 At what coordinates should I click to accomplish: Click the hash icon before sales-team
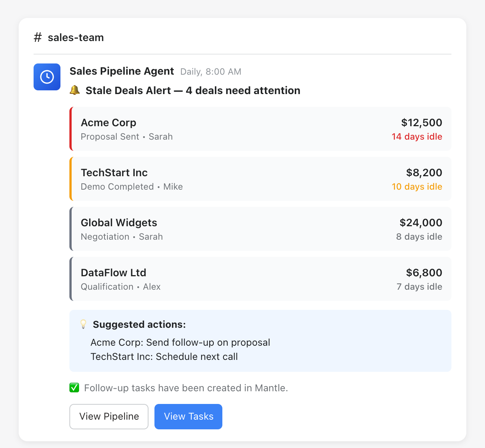pos(38,37)
